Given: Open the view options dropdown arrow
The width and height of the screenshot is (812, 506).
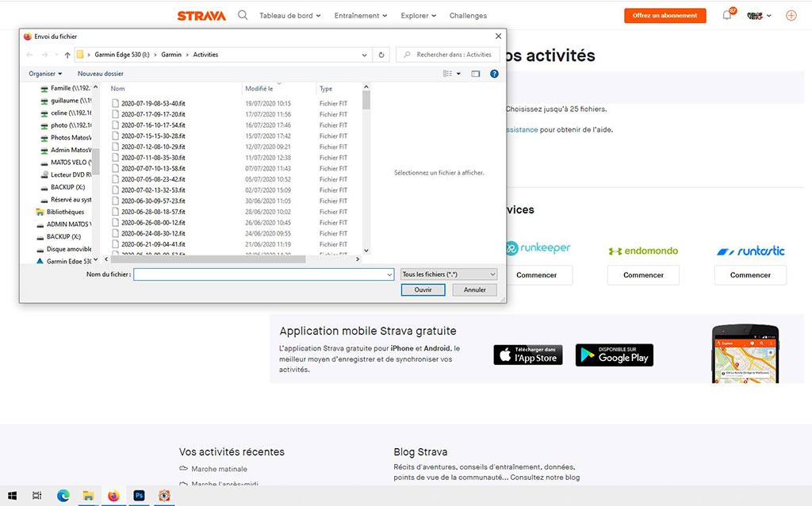Looking at the screenshot, I should pyautogui.click(x=458, y=74).
